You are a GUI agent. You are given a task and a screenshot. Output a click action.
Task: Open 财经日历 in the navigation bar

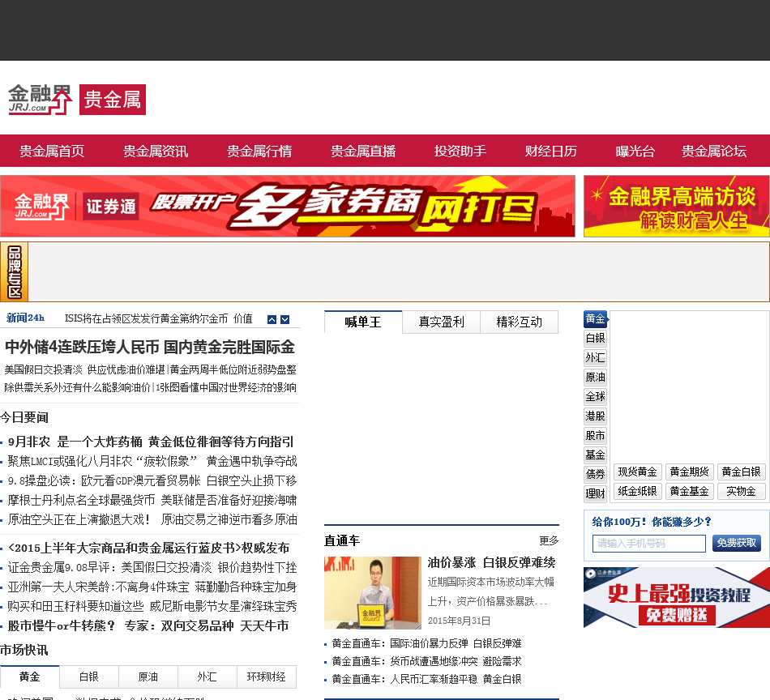point(550,152)
